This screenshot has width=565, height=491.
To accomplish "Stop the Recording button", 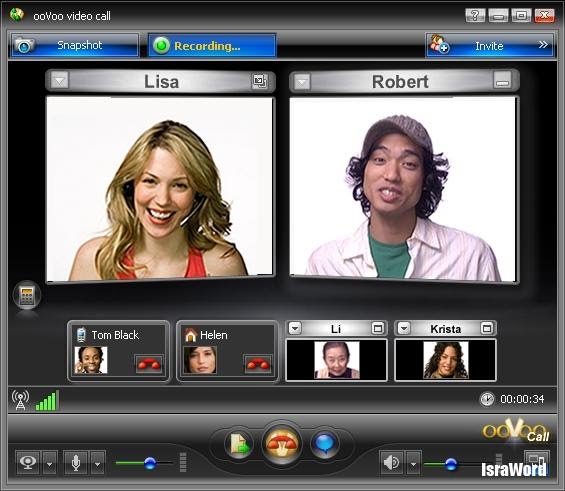I will [212, 45].
